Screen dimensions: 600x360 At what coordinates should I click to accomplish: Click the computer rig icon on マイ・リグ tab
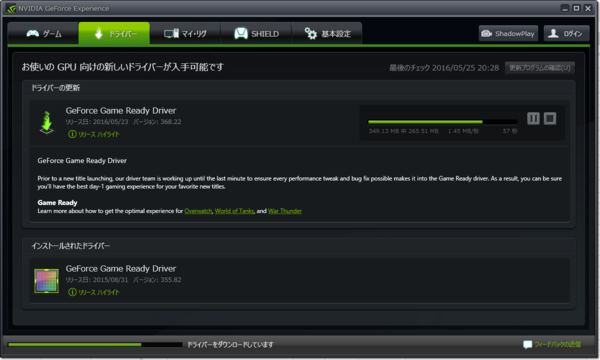171,34
